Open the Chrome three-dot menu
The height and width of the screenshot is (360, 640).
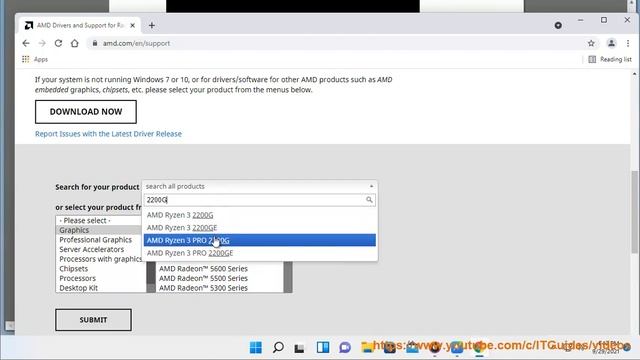point(628,43)
